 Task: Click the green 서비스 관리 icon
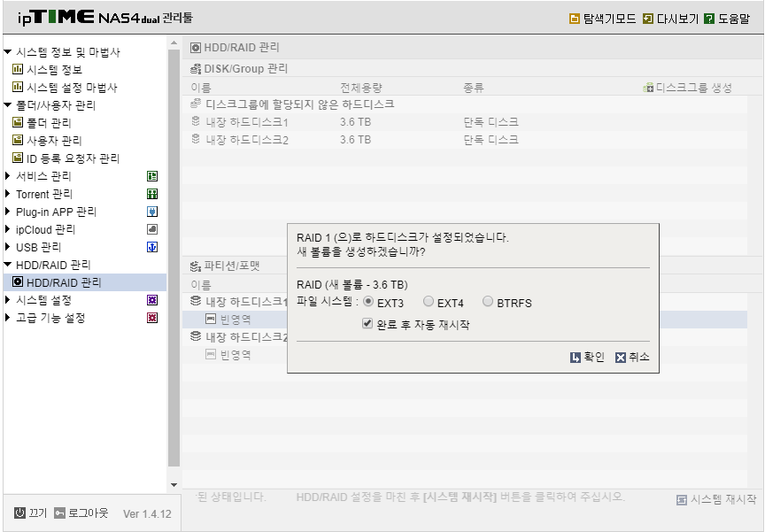[152, 176]
